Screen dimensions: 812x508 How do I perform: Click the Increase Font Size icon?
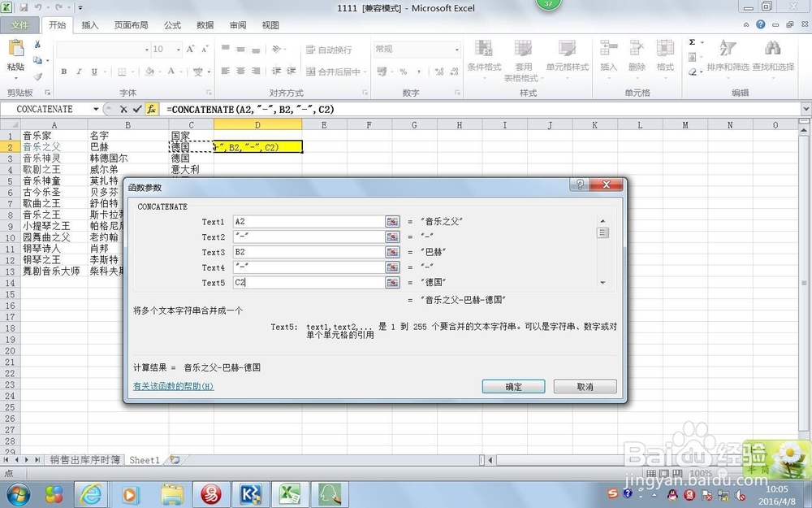[x=190, y=50]
